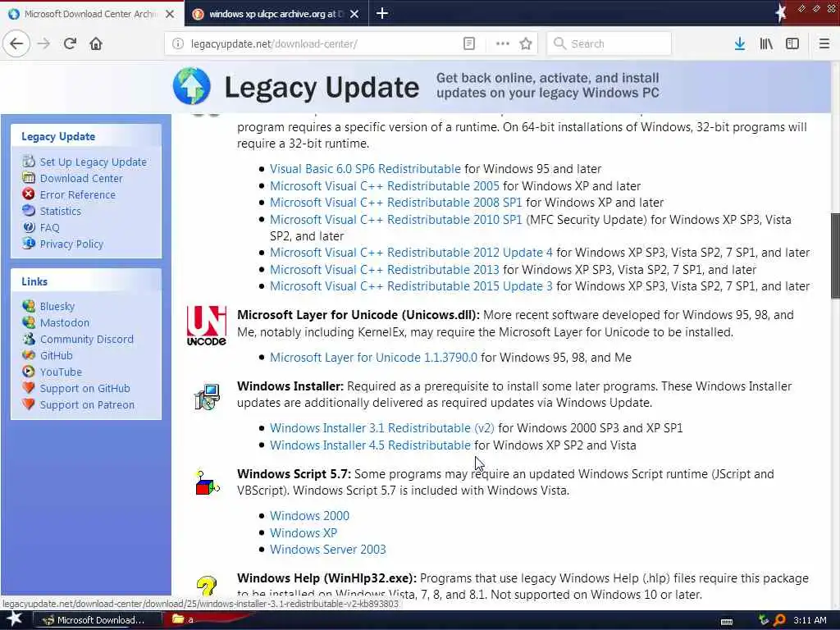The image size is (840, 630).
Task: Download Windows Installer 3.1 Redistributable (v2)
Action: tap(382, 428)
